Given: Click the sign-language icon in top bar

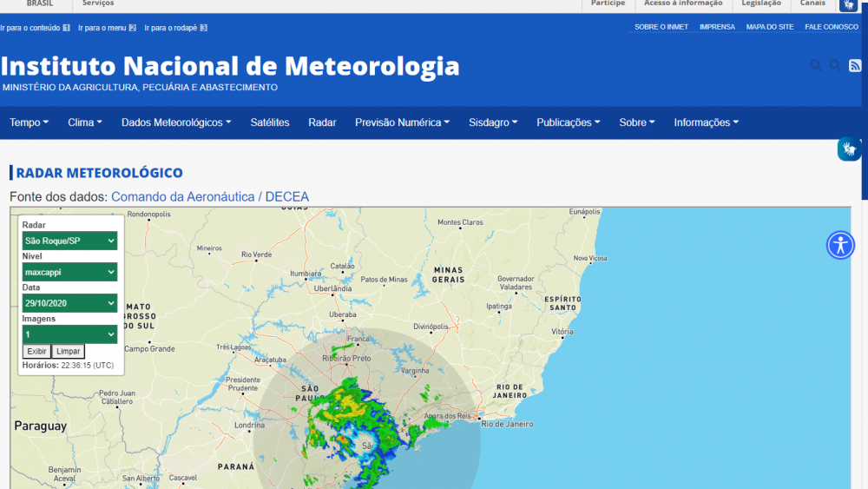Looking at the screenshot, I should pyautogui.click(x=848, y=5).
